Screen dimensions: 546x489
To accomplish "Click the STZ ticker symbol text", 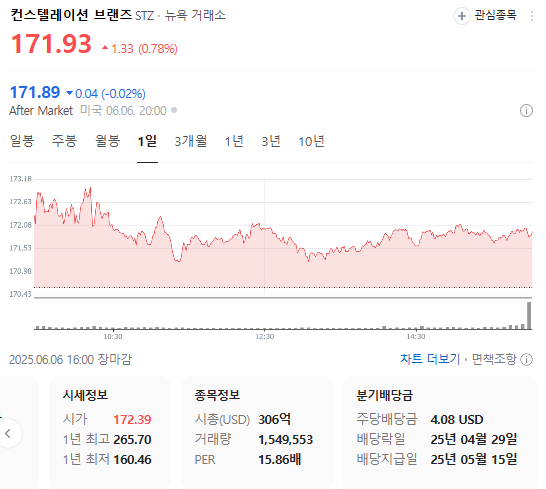I will coord(145,16).
